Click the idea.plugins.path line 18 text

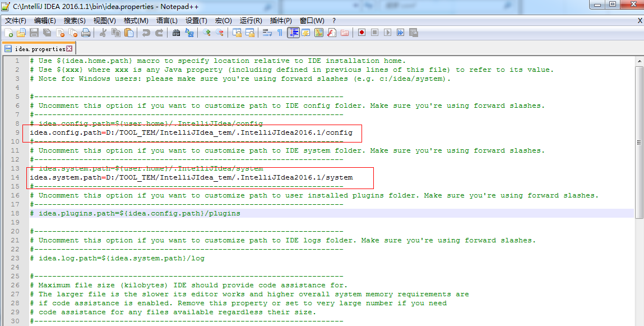tap(135, 213)
